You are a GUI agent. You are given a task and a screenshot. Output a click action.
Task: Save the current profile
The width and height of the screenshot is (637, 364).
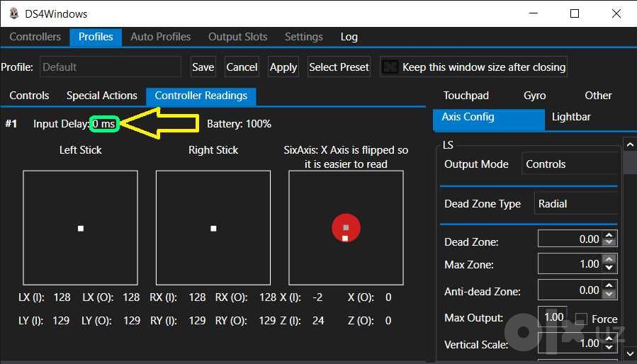click(x=203, y=67)
